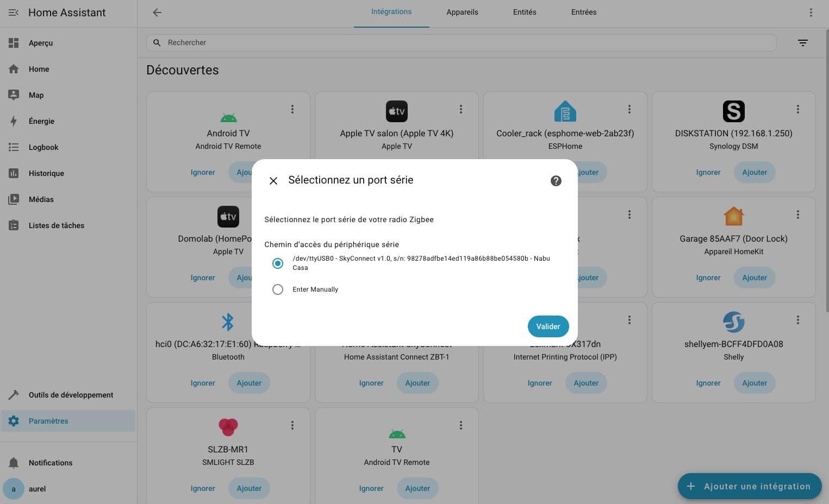Open the top-right three-dot overflow menu
The image size is (829, 504).
811,12
